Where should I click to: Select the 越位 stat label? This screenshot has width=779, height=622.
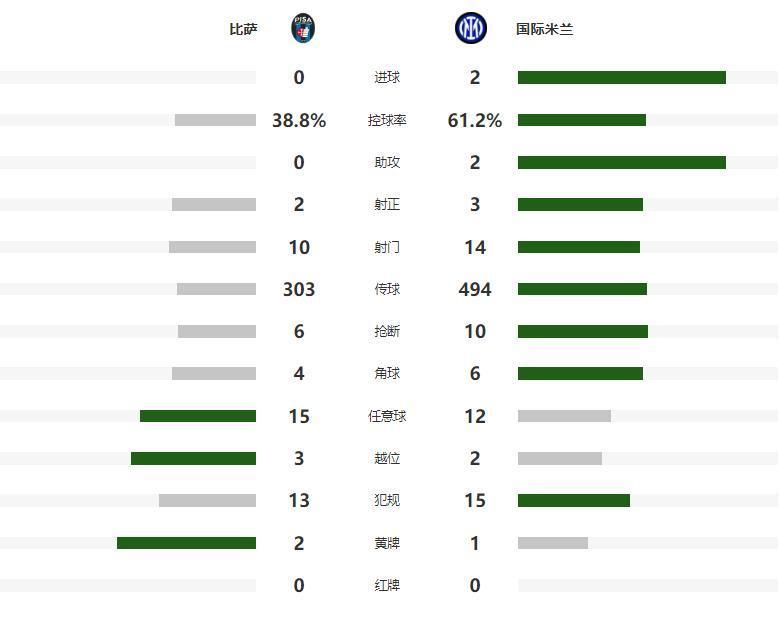coord(387,458)
